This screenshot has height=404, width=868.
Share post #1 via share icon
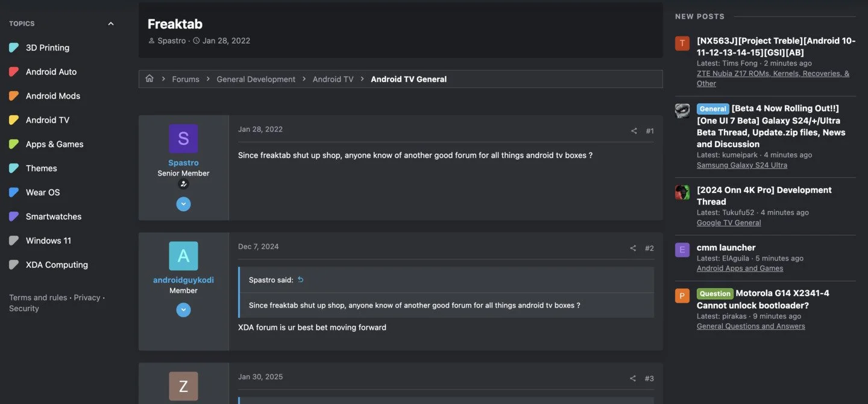tap(634, 131)
